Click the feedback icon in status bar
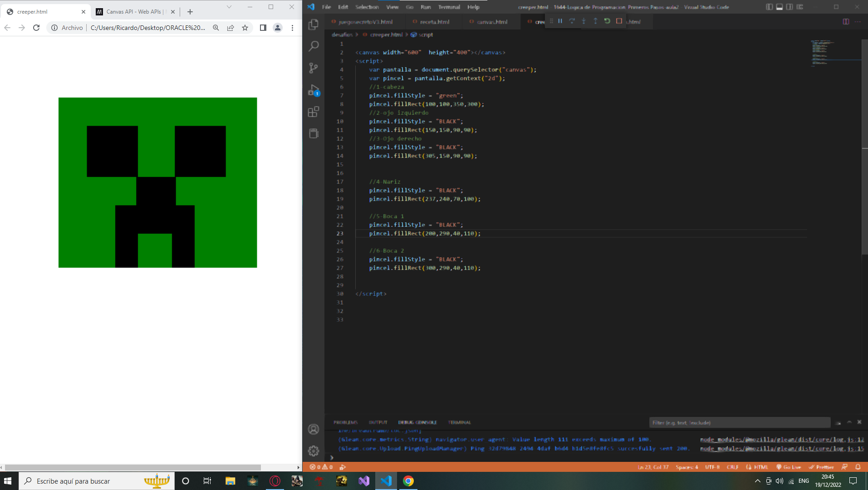Screen dimensions: 868x490 [844, 467]
